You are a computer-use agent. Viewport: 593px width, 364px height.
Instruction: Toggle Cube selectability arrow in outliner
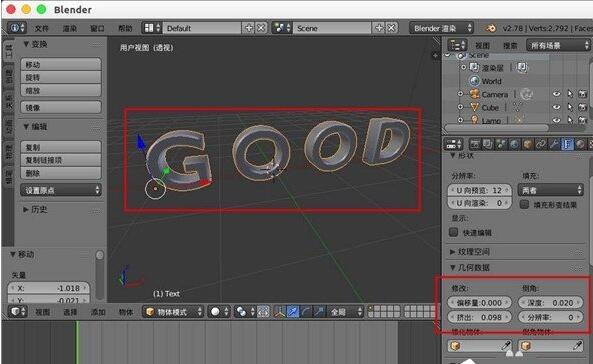(x=570, y=107)
